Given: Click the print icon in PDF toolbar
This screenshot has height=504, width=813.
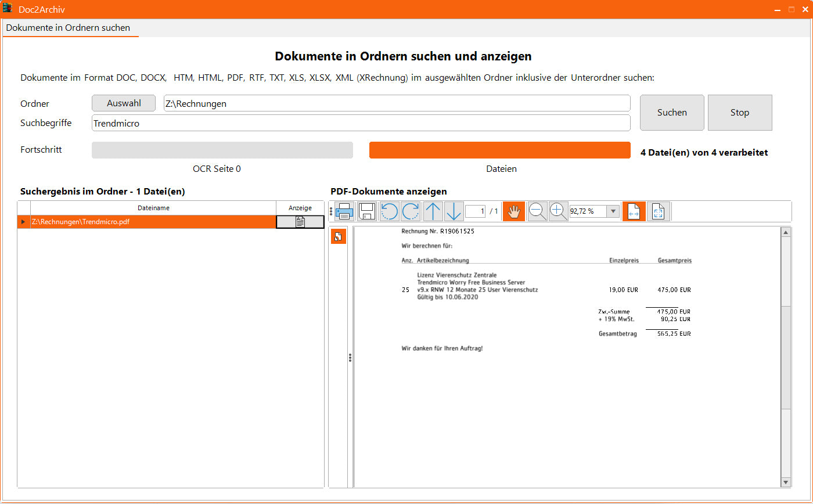Looking at the screenshot, I should pyautogui.click(x=344, y=211).
